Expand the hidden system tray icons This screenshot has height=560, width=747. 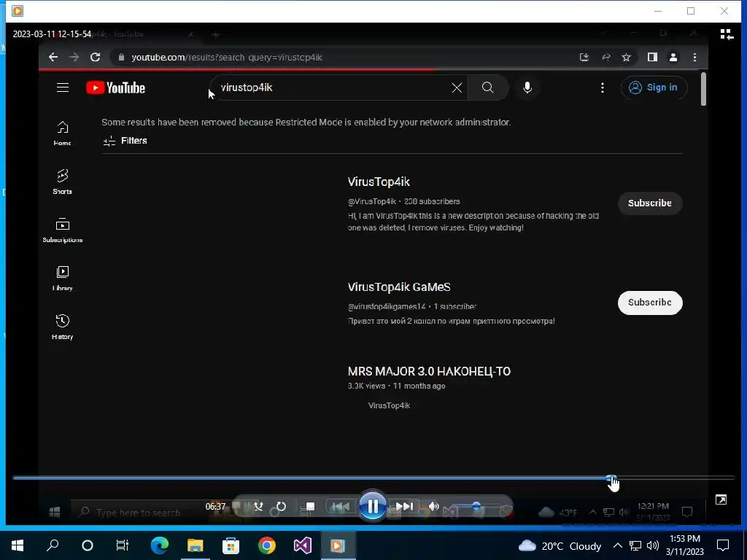pyautogui.click(x=617, y=545)
